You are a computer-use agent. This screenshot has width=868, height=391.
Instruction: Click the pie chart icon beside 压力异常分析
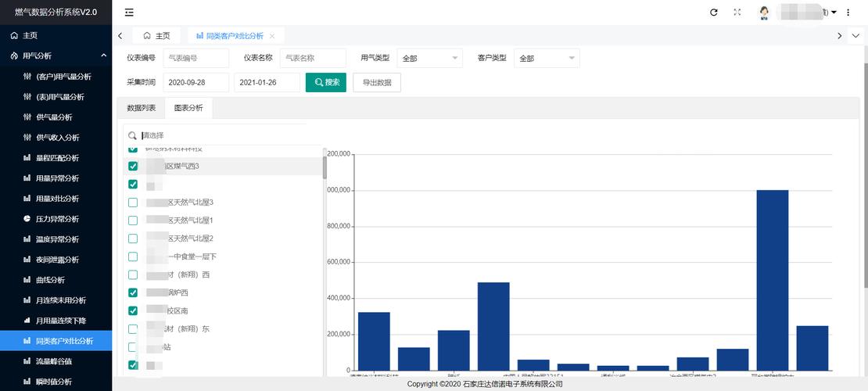tap(27, 219)
